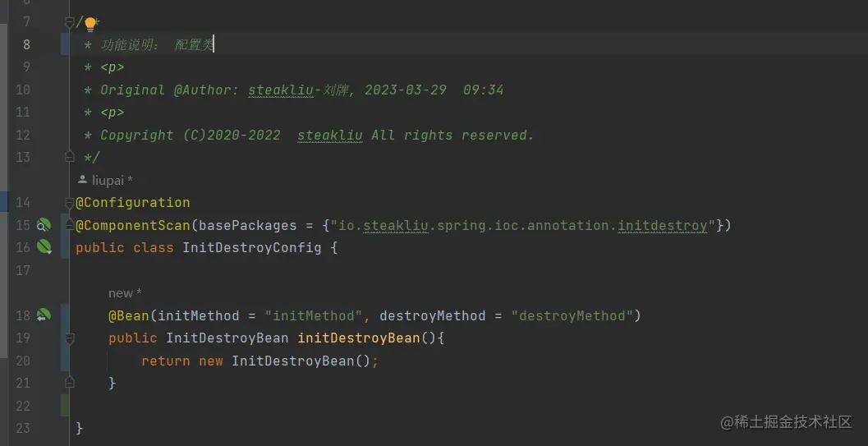This screenshot has height=446, width=868.
Task: Click the InitDestroyBean return type on line 19
Action: click(227, 338)
